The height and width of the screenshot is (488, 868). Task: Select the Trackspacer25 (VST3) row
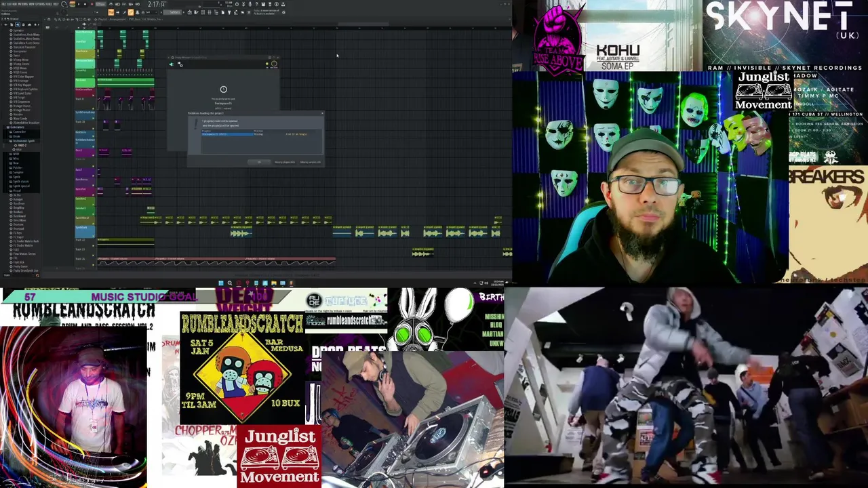coord(228,134)
